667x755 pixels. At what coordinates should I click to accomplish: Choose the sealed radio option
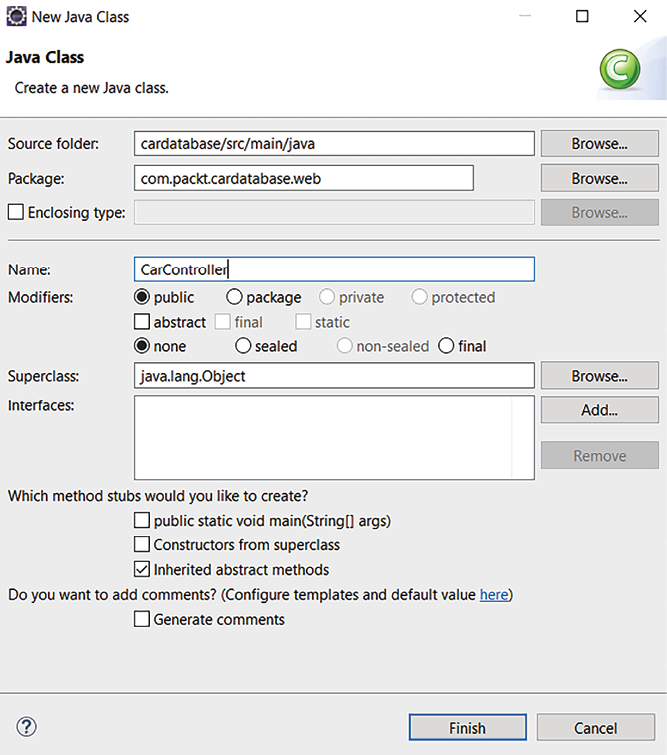click(243, 346)
